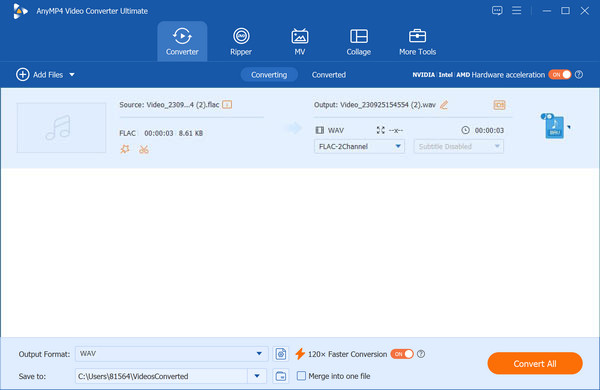Open Faster Conversion help icon

421,354
